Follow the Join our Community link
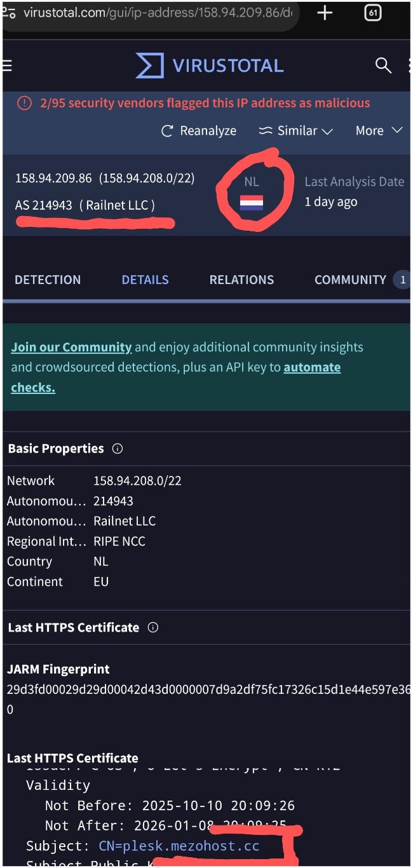This screenshot has height=868, width=413. pyautogui.click(x=71, y=348)
